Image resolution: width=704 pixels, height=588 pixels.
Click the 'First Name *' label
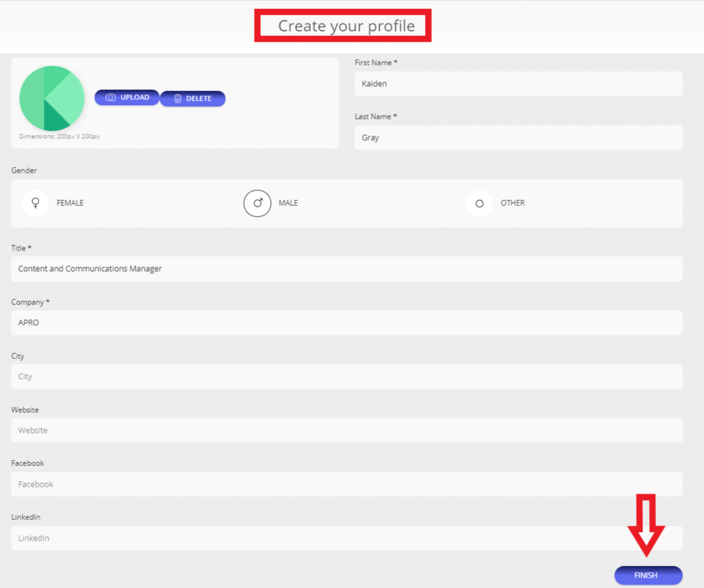[376, 63]
